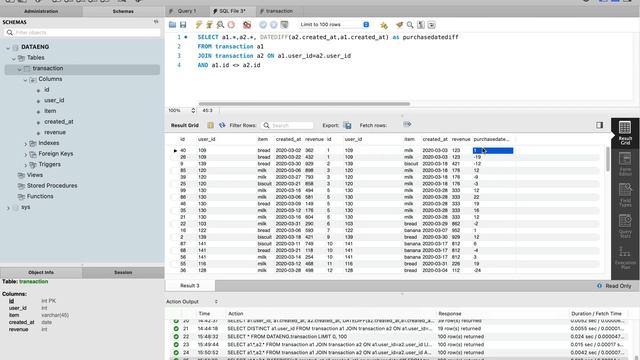
Task: Select the Result 3 tab
Action: click(190, 286)
